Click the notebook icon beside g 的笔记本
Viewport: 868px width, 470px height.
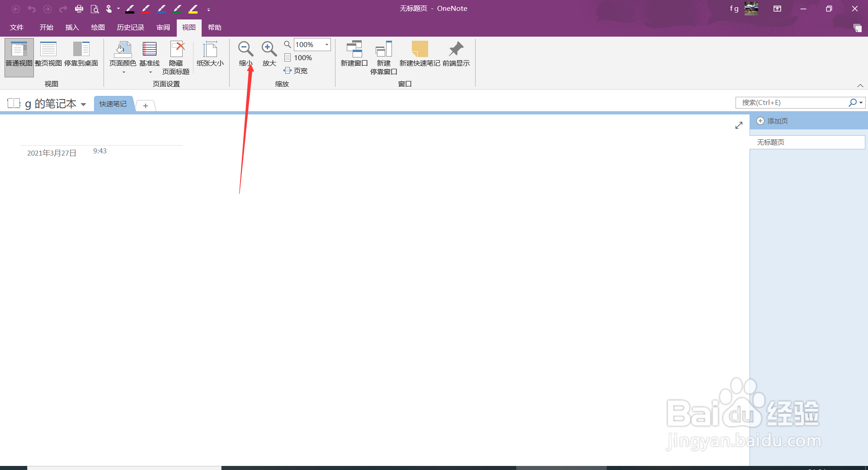tap(14, 104)
